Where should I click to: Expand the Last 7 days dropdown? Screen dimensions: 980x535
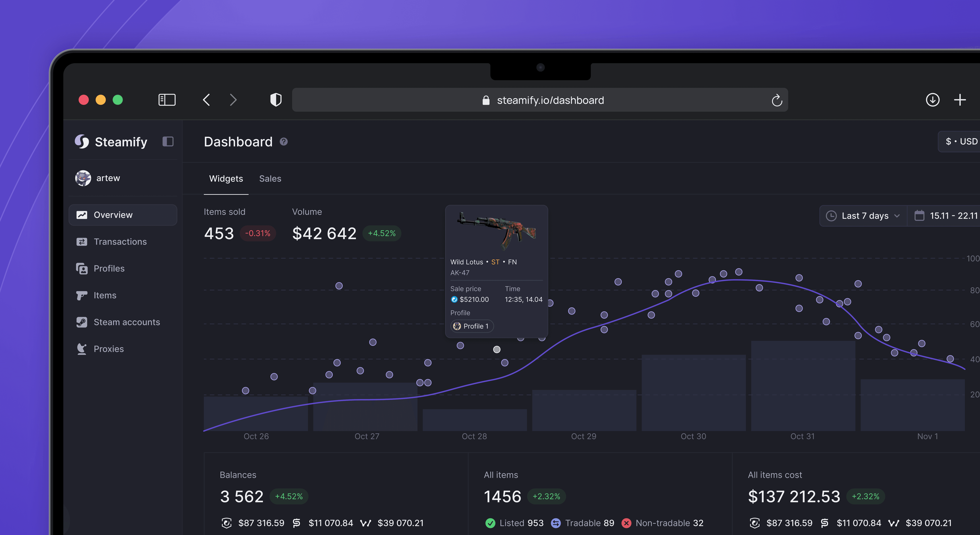(x=863, y=216)
